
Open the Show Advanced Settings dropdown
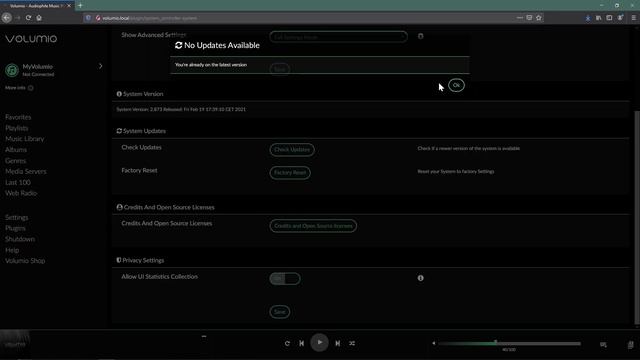point(338,37)
